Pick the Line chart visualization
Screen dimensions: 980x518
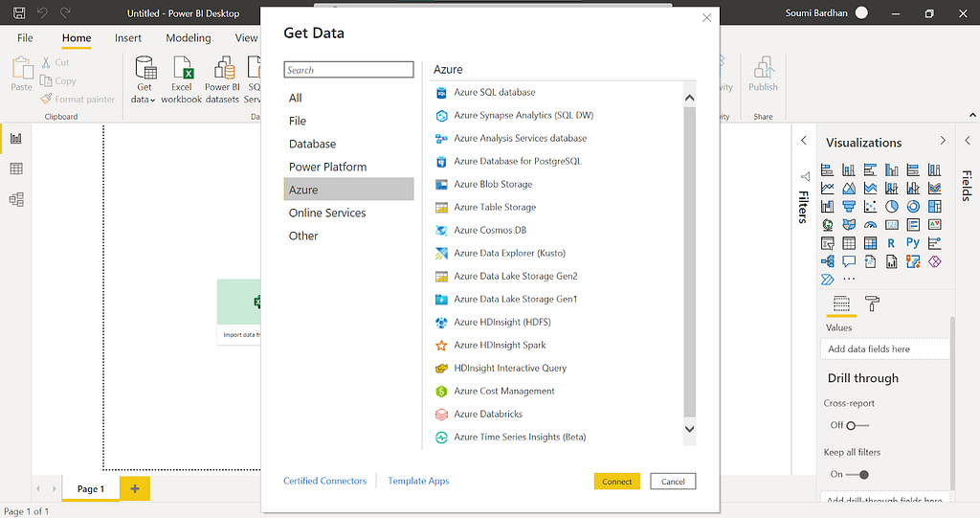pos(827,188)
